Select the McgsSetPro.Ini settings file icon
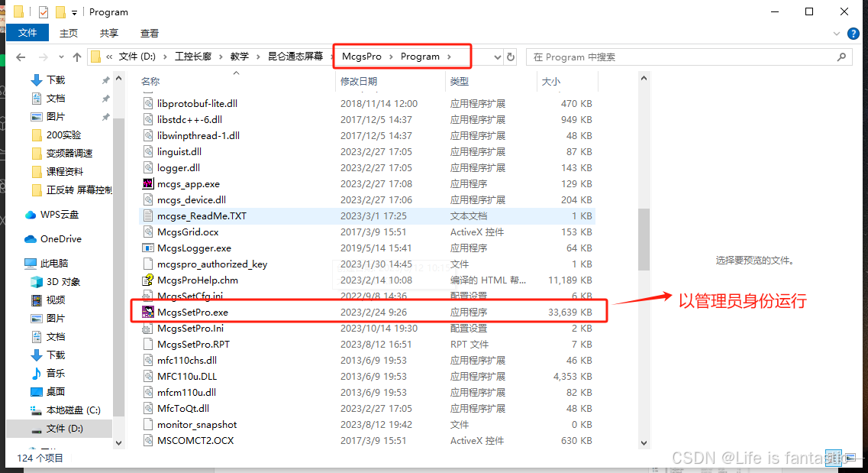The height and width of the screenshot is (473, 868). click(x=148, y=328)
